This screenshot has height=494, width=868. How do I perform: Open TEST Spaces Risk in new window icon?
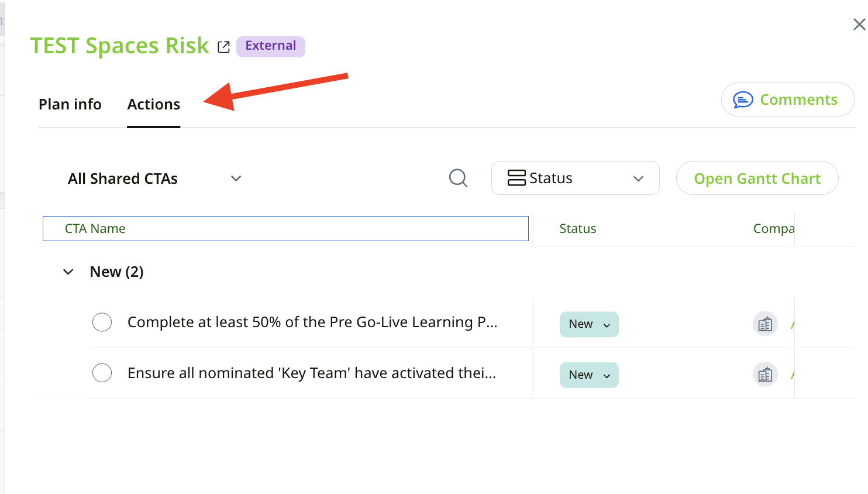point(223,47)
